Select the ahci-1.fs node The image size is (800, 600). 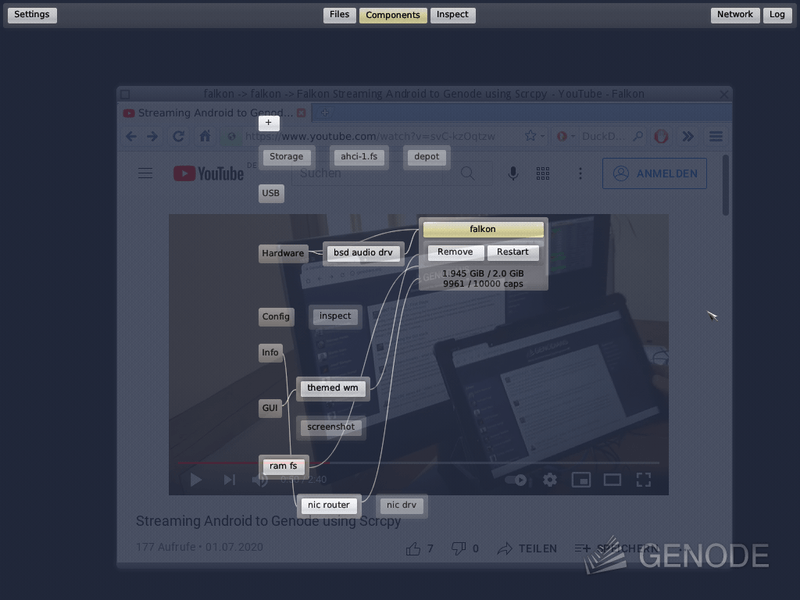(359, 157)
